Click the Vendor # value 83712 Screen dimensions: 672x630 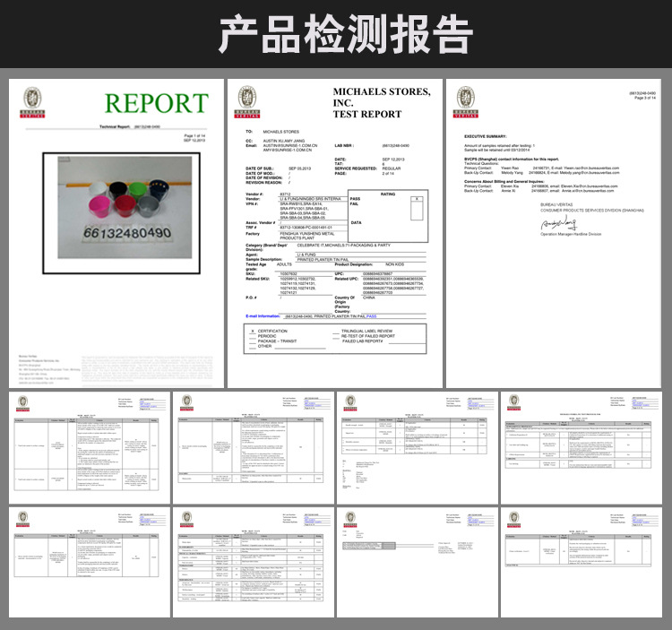[x=285, y=194]
